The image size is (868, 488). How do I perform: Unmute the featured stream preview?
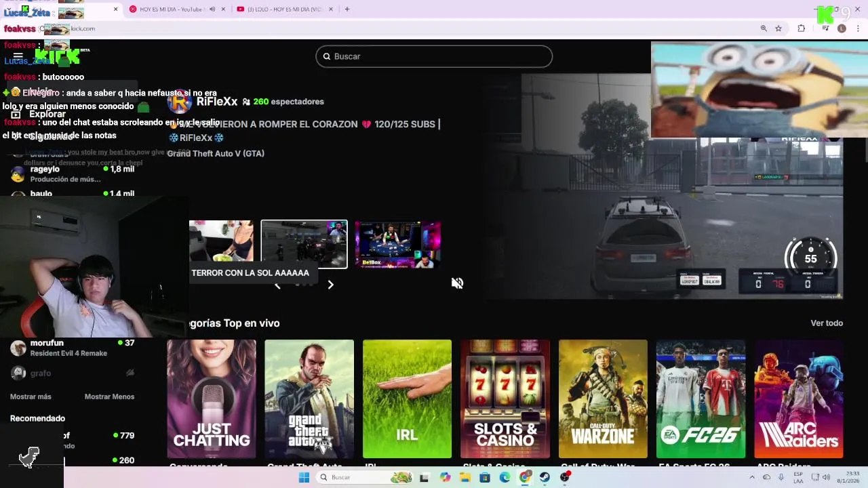[457, 283]
